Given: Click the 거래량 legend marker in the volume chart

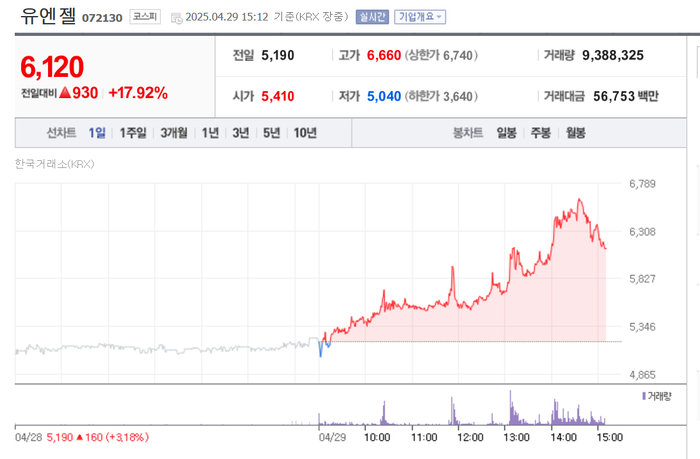Looking at the screenshot, I should point(644,396).
